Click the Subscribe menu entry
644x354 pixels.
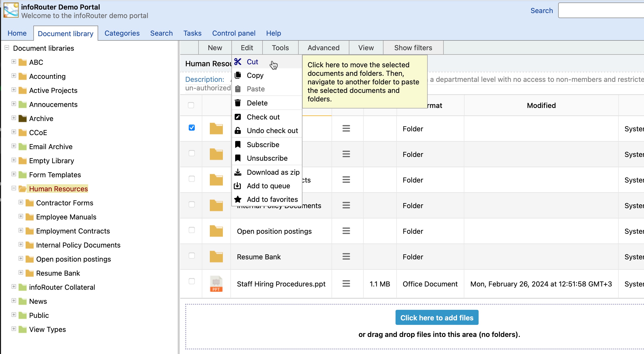[263, 144]
